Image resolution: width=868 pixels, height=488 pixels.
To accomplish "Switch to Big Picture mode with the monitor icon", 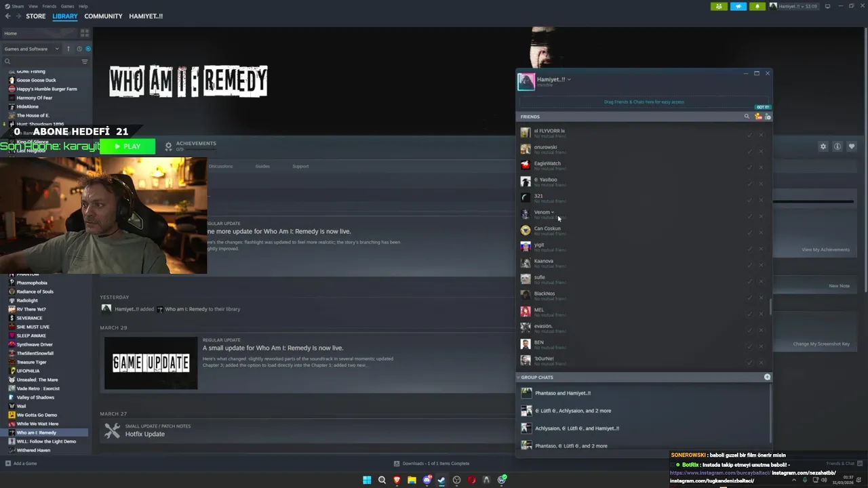I will pos(827,6).
